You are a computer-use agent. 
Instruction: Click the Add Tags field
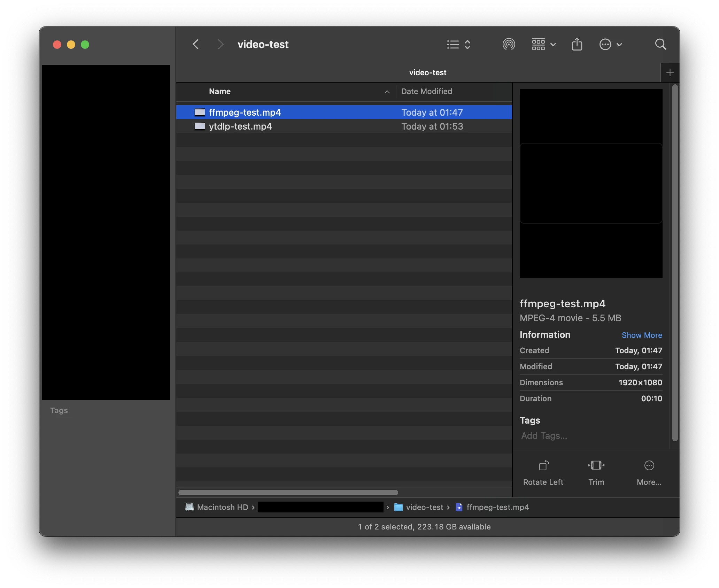tap(544, 436)
